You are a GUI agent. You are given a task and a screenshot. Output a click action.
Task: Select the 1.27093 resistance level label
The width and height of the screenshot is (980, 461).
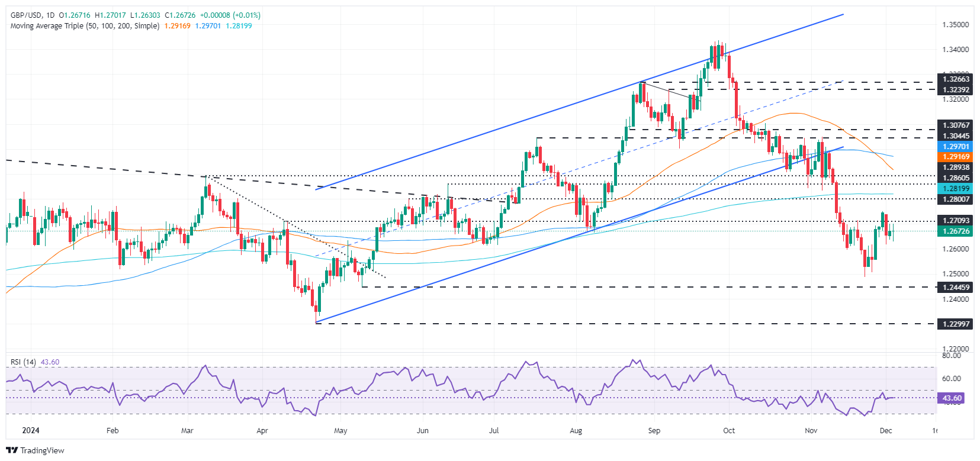[x=956, y=221]
